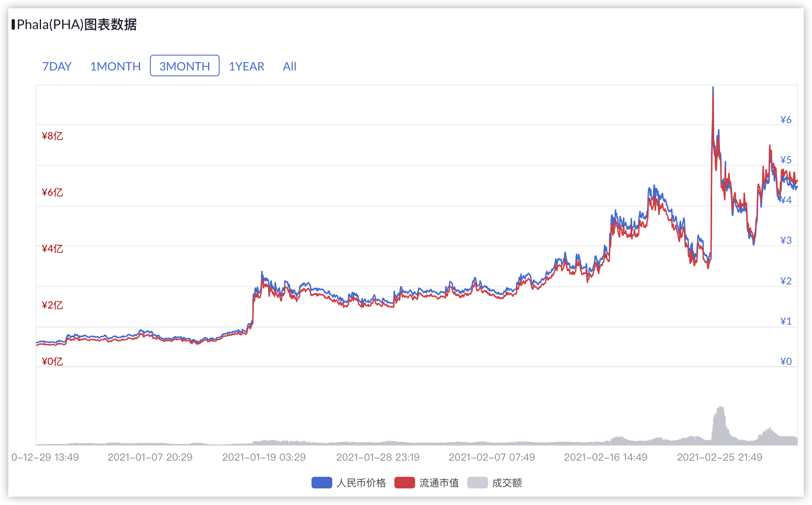Hide the 人民币价格 series via legend label
The height and width of the screenshot is (505, 812).
click(x=361, y=483)
